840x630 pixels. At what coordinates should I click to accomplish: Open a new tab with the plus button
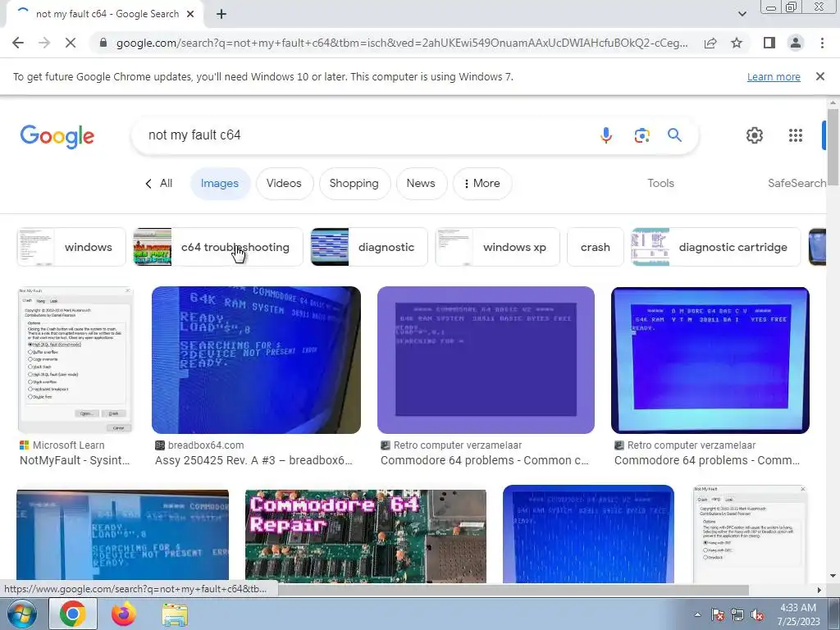(221, 14)
